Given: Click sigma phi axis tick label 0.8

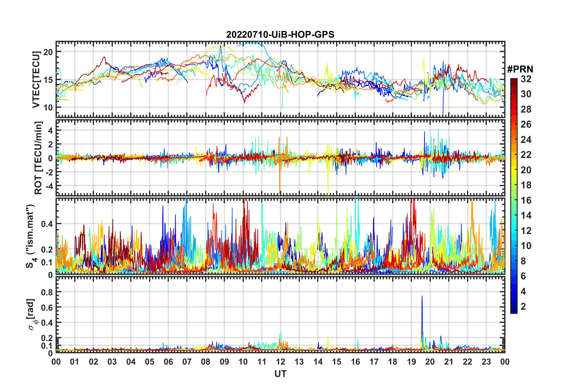Looking at the screenshot, I should [x=47, y=292].
